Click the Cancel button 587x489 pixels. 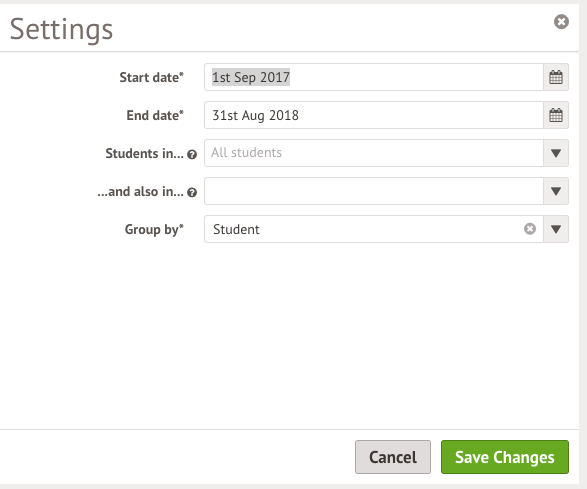click(393, 457)
